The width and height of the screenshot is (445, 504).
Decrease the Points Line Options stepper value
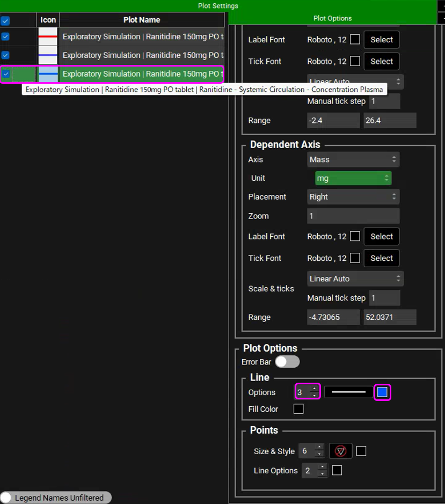click(322, 474)
